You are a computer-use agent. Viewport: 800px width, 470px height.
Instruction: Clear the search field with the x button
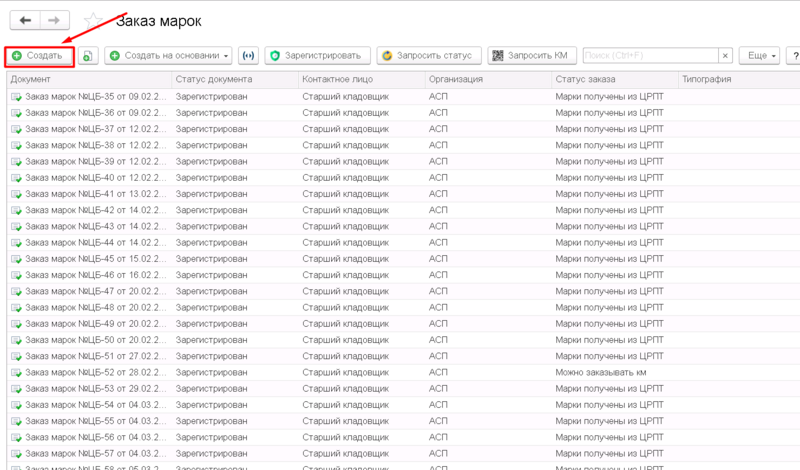click(725, 56)
